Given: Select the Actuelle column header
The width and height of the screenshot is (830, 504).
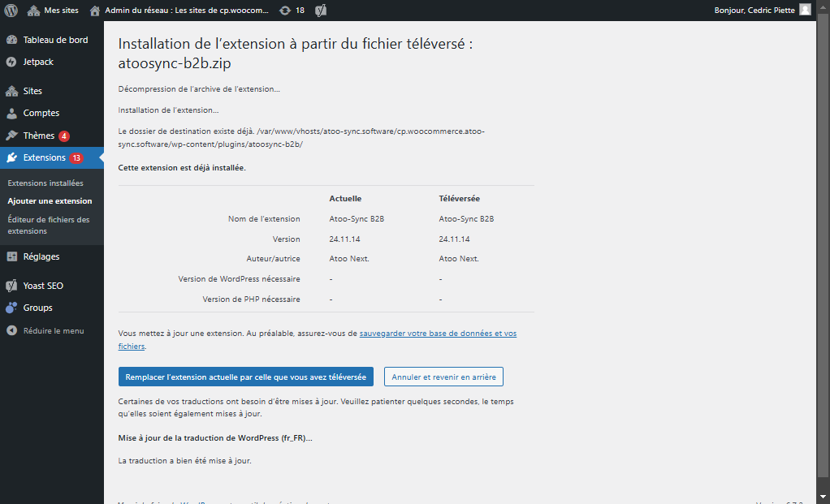Looking at the screenshot, I should coord(345,198).
